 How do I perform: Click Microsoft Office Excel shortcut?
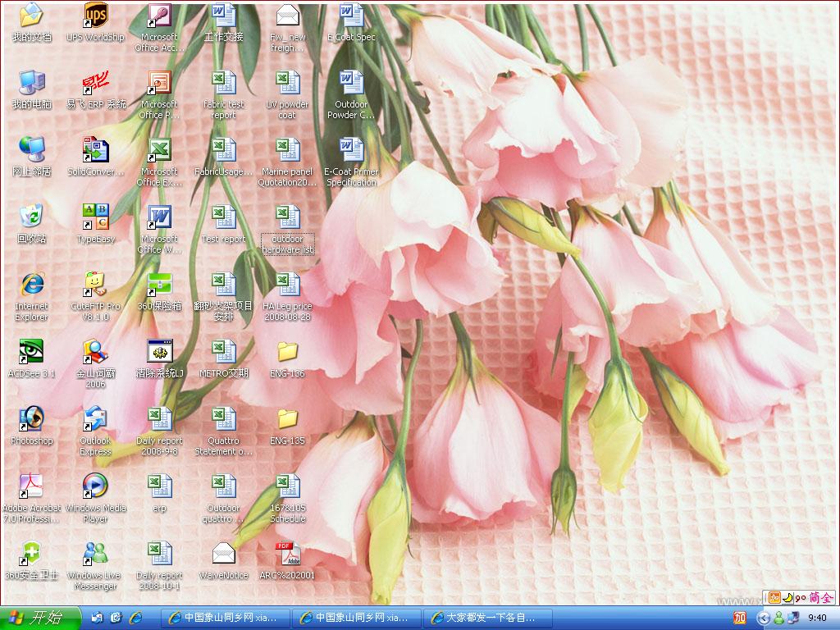tap(159, 162)
